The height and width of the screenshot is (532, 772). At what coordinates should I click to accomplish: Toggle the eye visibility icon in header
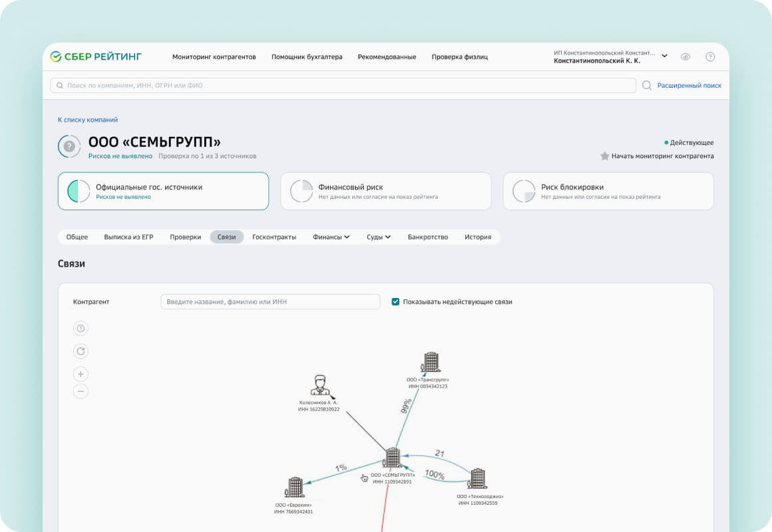pos(685,57)
